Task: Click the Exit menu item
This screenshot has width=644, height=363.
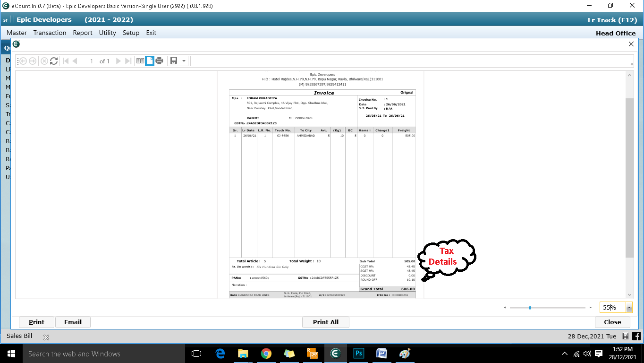Action: (x=151, y=33)
